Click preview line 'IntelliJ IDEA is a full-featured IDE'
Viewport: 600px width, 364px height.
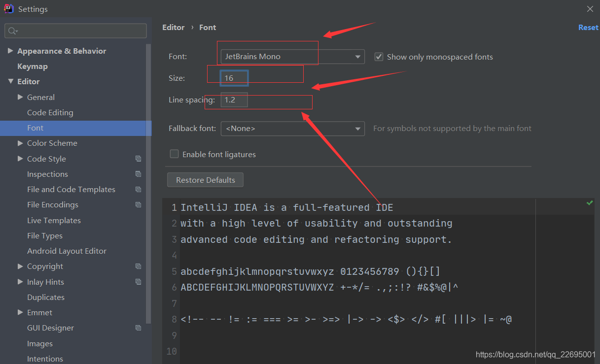coord(287,207)
